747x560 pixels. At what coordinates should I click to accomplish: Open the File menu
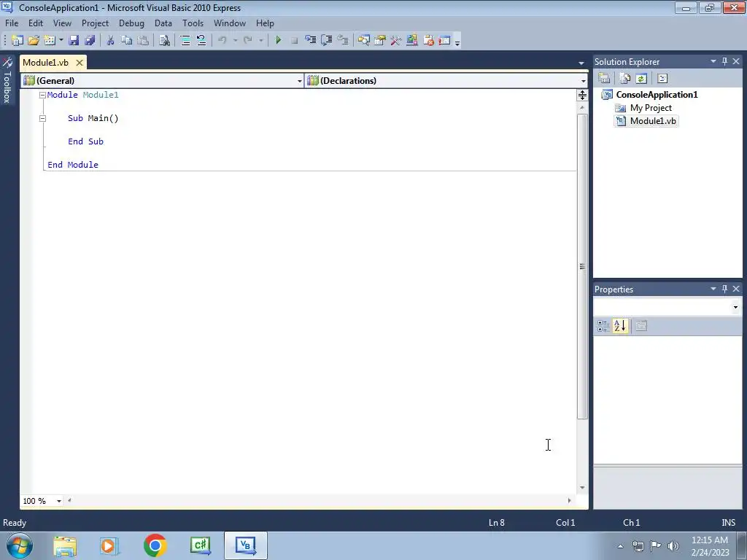12,23
